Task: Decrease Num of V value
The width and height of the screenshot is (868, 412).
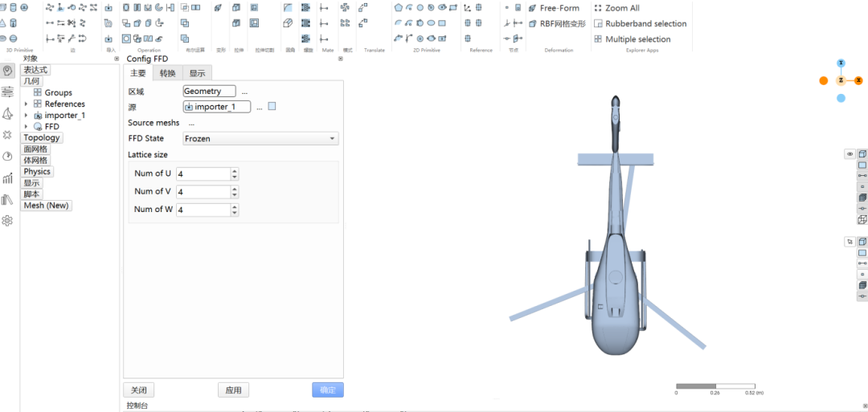Action: click(x=235, y=194)
